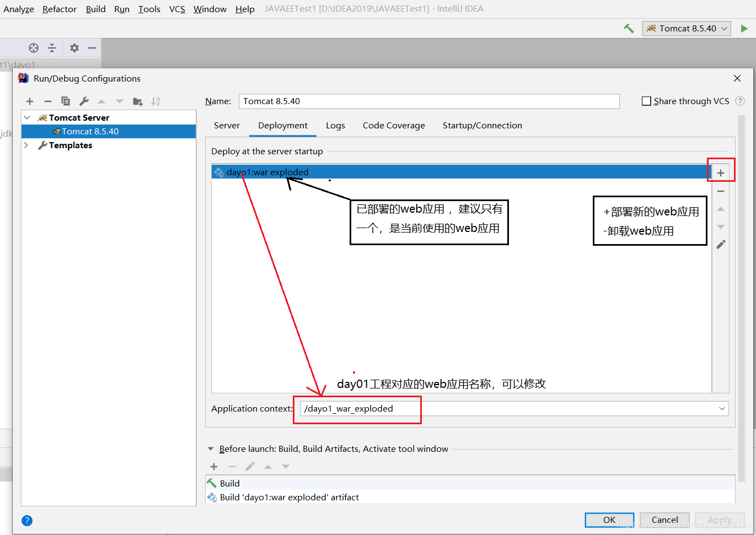The image size is (756, 535).
Task: Open the Window menu
Action: click(x=210, y=9)
